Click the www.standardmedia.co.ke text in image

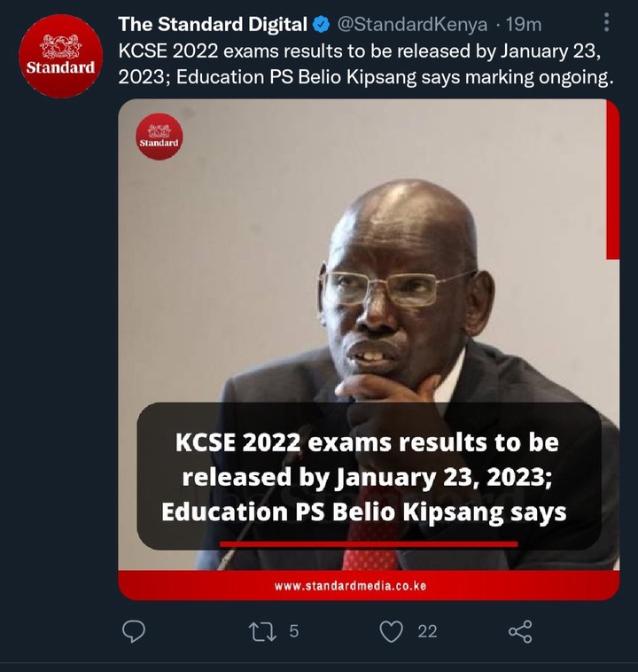click(351, 586)
